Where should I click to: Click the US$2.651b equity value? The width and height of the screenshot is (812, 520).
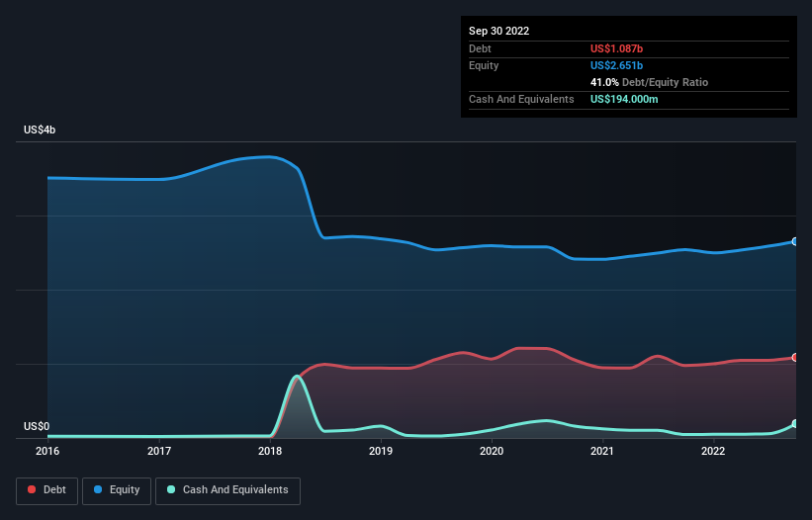point(616,65)
